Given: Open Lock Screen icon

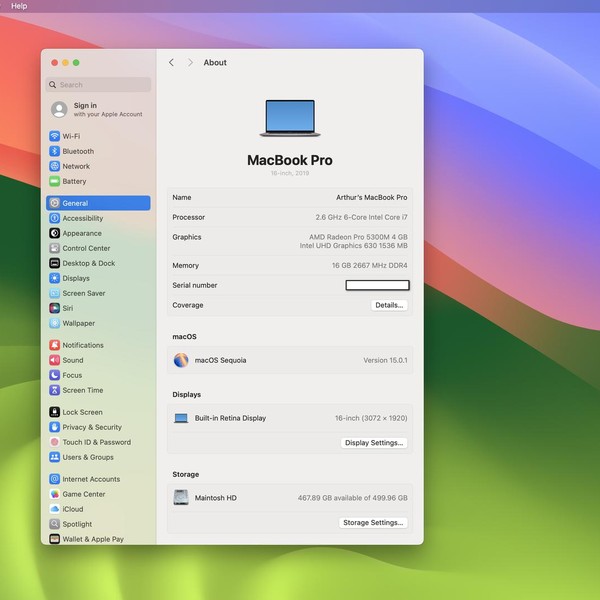Looking at the screenshot, I should pyautogui.click(x=54, y=412).
